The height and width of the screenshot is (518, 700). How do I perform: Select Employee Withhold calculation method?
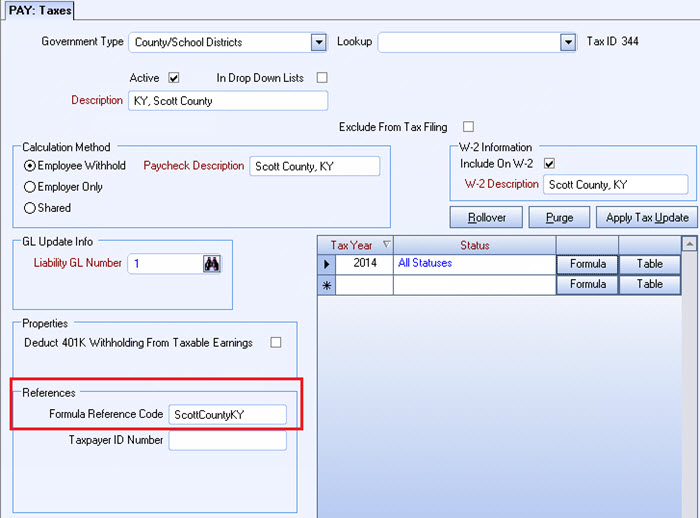[x=30, y=165]
